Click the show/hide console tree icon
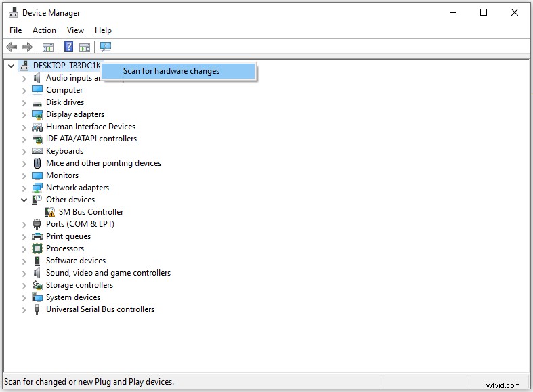Image resolution: width=533 pixels, height=392 pixels. point(47,47)
